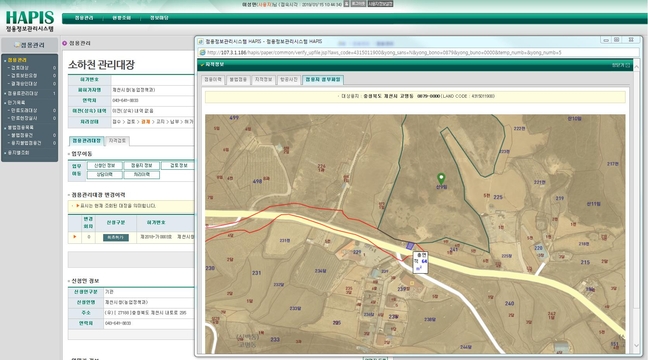The height and width of the screenshot is (360, 648).
Task: Open the 점용관리 top menu
Action: [x=84, y=18]
